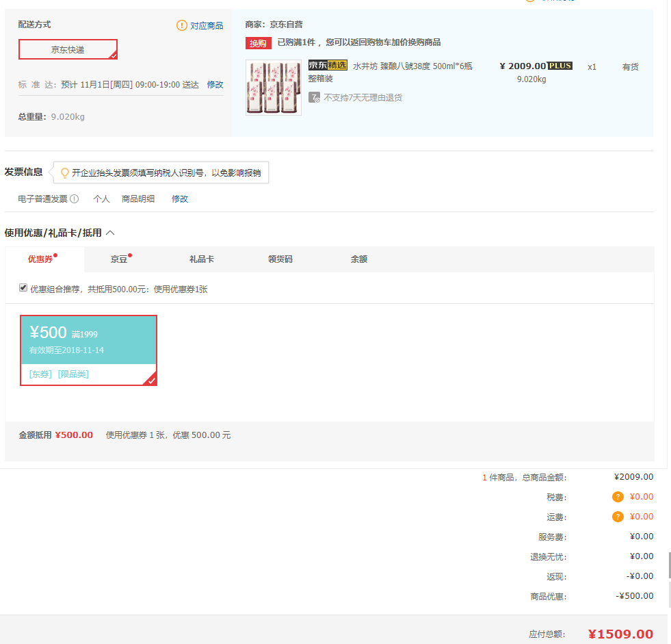The width and height of the screenshot is (671, 644).
Task: Select the 京东快递 delivery option
Action: pyautogui.click(x=68, y=49)
